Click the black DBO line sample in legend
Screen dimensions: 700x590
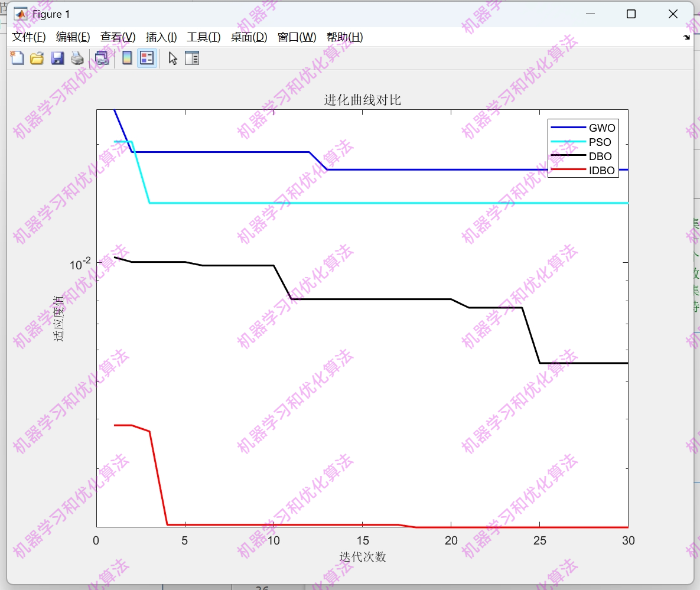click(568, 156)
